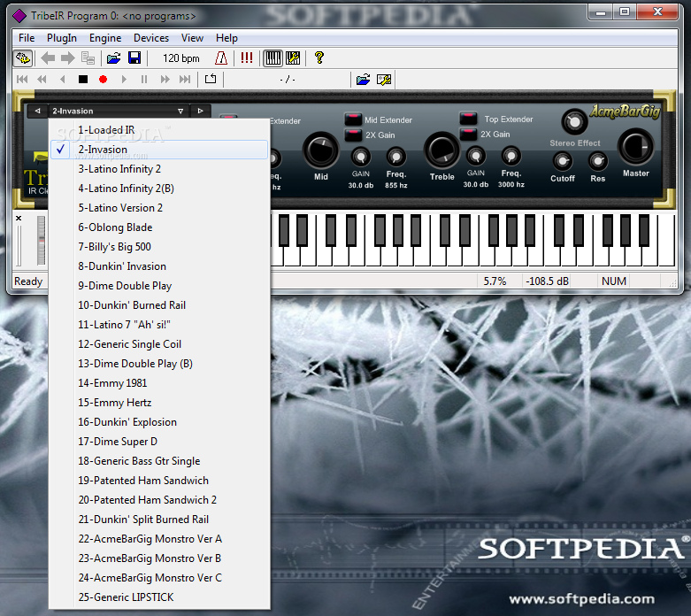This screenshot has width=691, height=616.
Task: Go to previous program with left arrow
Action: click(x=48, y=58)
